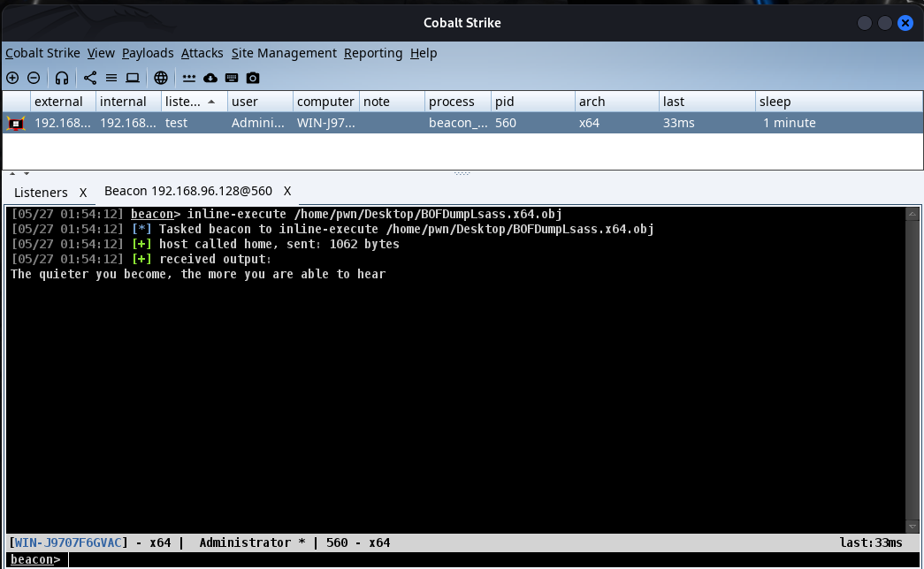Sort sessions by the note column
The height and width of the screenshot is (569, 924).
click(x=392, y=102)
